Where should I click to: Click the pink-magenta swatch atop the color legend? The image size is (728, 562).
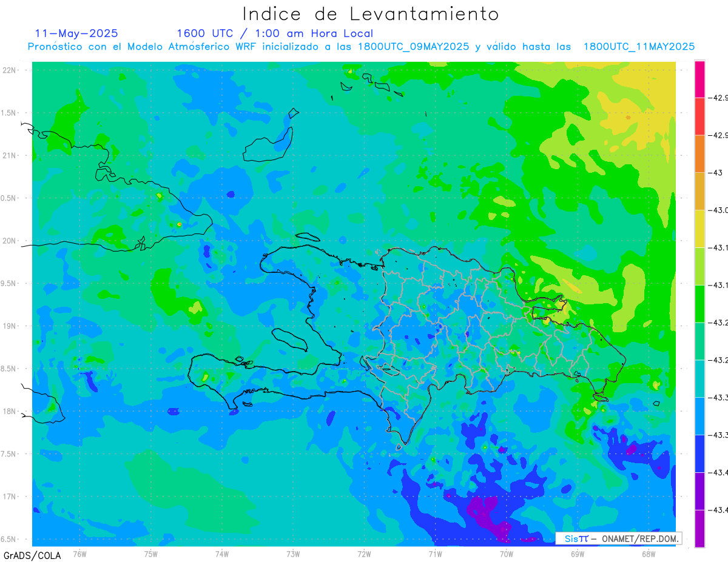699,79
